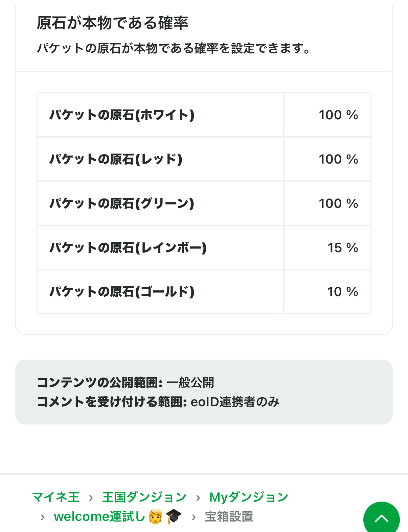Click the 10 % value for ゴールド
Viewport: 408px width, 532px height.
click(342, 292)
